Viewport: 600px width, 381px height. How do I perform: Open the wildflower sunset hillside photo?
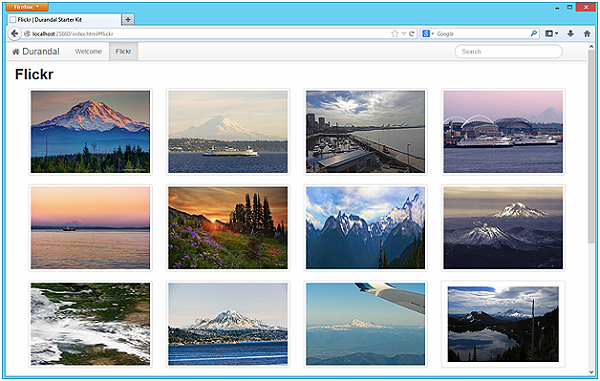228,228
